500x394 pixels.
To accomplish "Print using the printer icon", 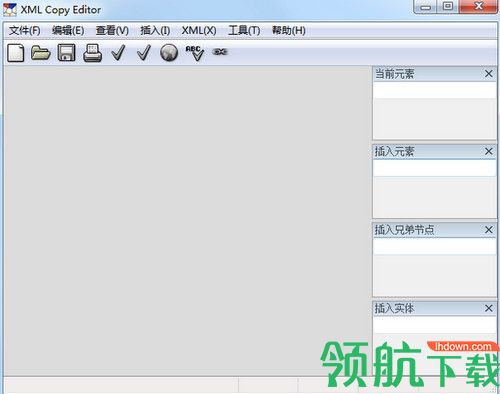I will [92, 53].
